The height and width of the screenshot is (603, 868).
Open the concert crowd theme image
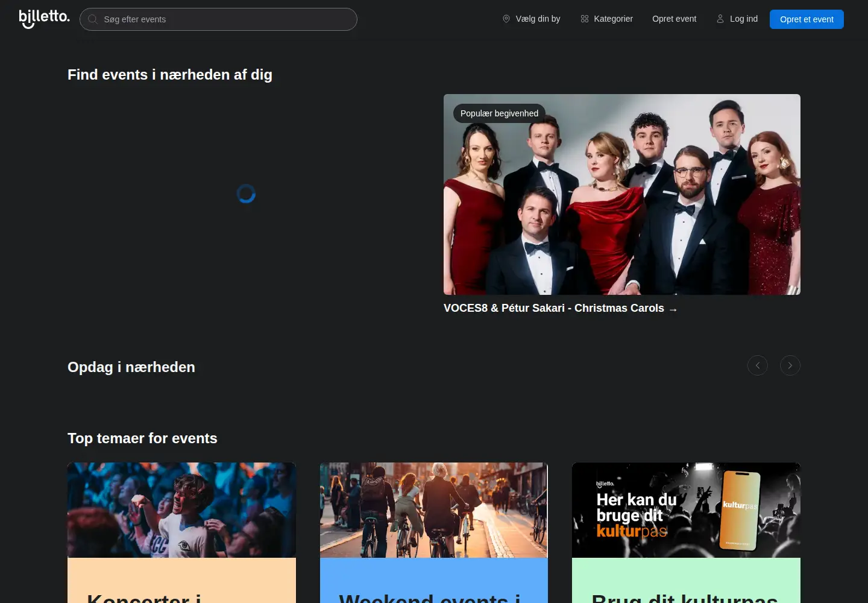181,510
